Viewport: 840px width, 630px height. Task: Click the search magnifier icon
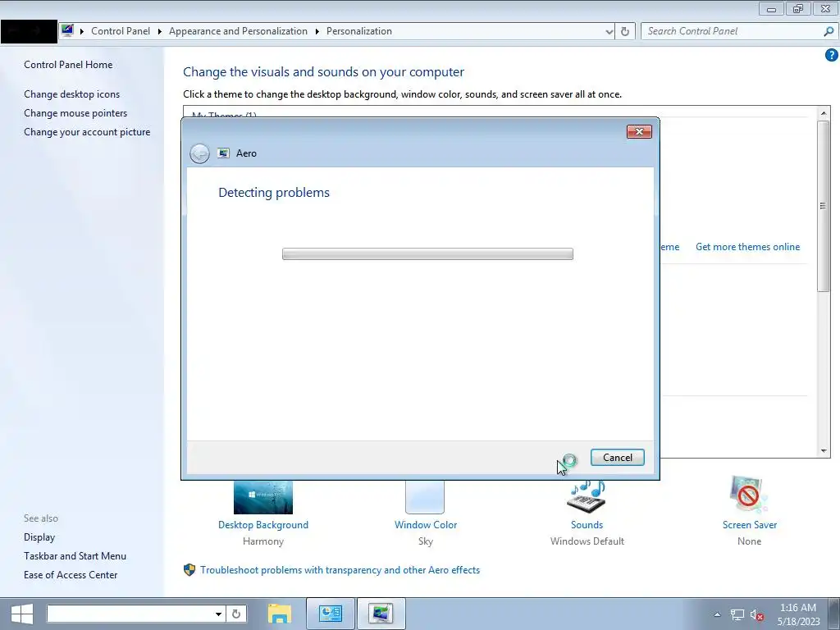[829, 31]
